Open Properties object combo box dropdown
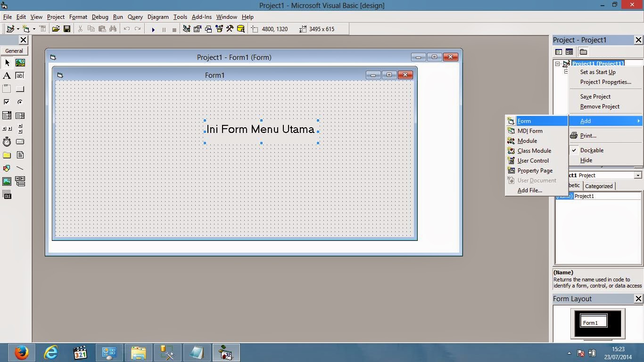The width and height of the screenshot is (644, 362). click(637, 175)
